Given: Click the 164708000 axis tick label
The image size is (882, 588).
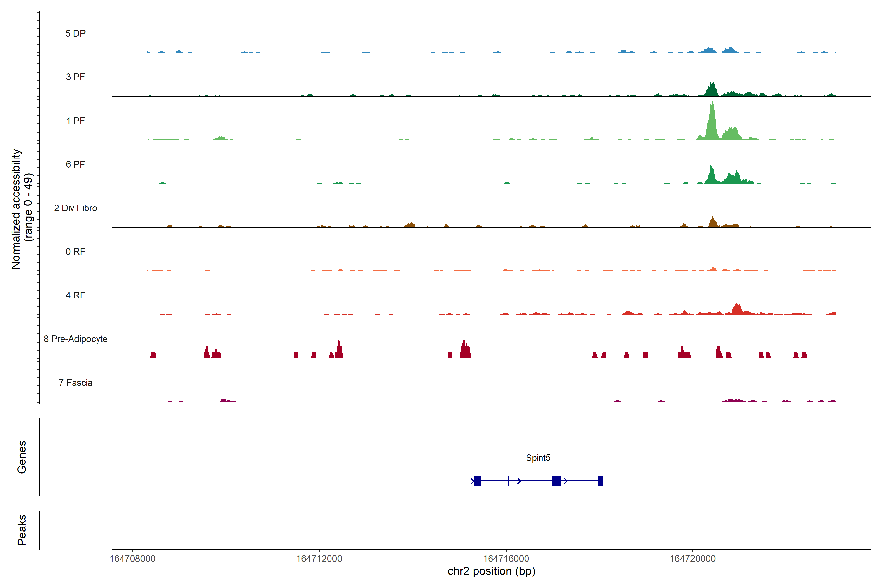Looking at the screenshot, I should [x=132, y=558].
